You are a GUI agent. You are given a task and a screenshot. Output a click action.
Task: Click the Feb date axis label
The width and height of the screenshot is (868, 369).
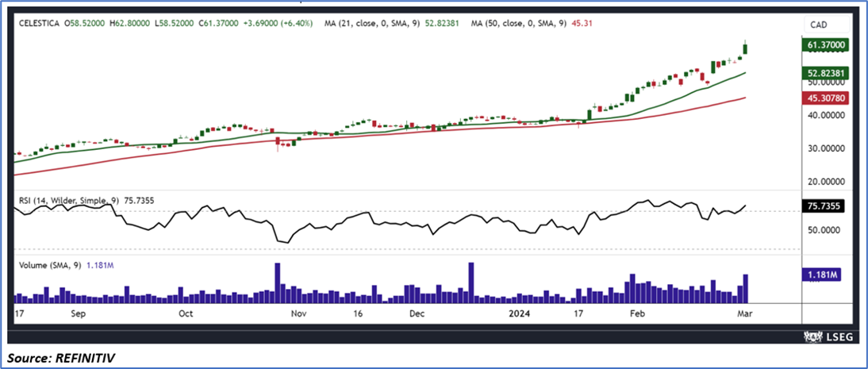click(638, 314)
